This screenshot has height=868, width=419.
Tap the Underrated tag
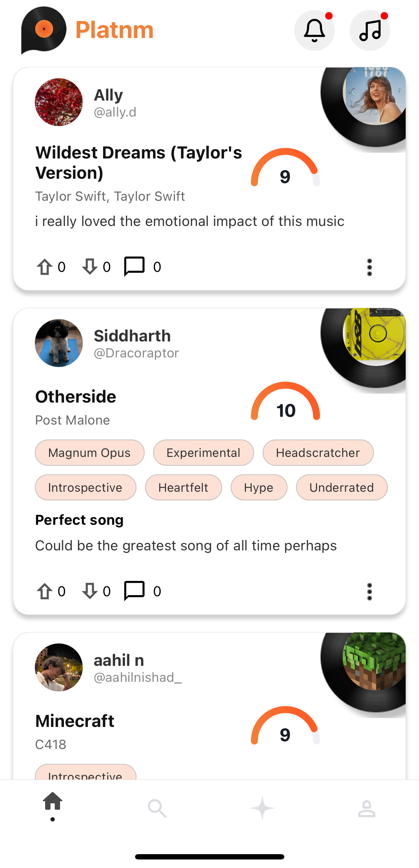pos(342,487)
